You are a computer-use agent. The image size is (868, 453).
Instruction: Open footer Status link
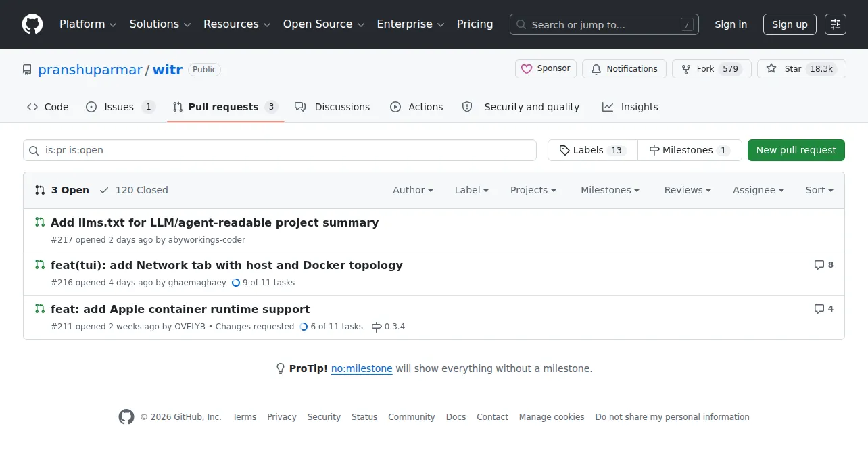[364, 417]
